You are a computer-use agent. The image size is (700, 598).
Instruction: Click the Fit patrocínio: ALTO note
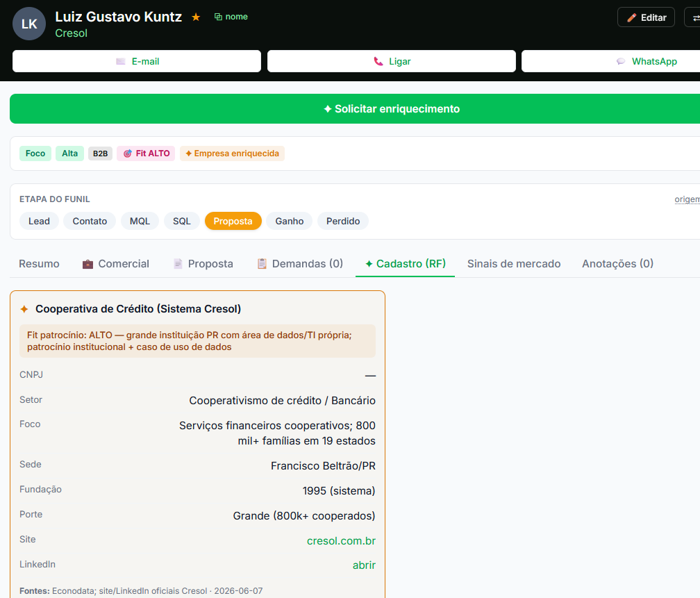[197, 341]
